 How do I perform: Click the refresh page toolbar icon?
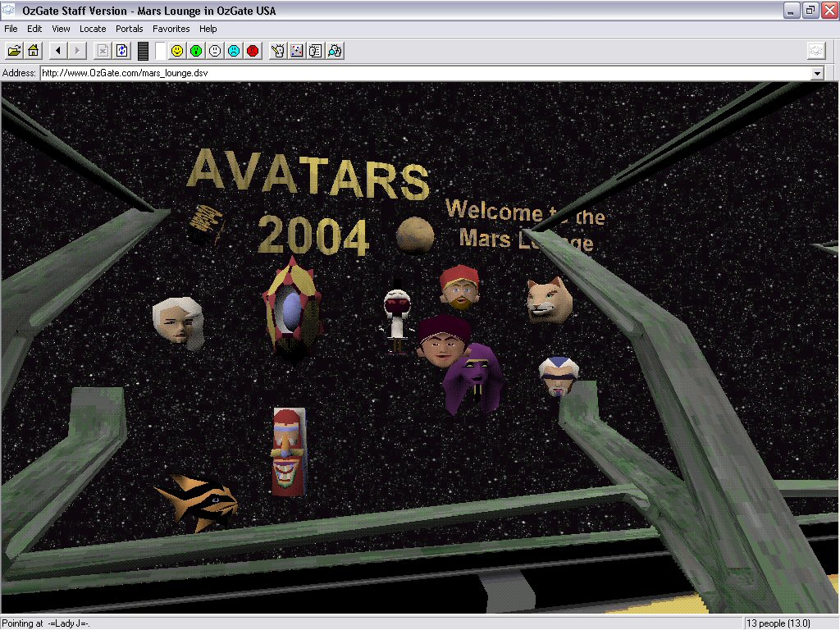point(122,51)
